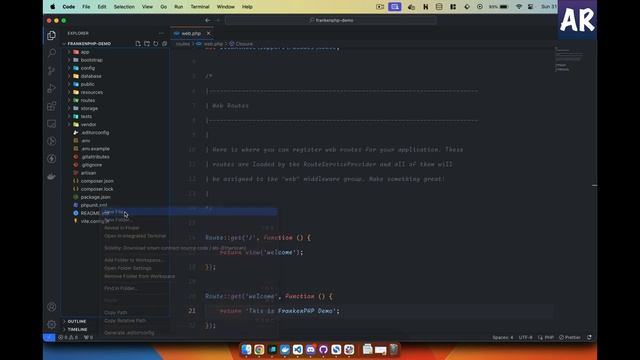Open the Wi-Fi status in the macOS menu bar
640x360 pixels.
coord(519,7)
